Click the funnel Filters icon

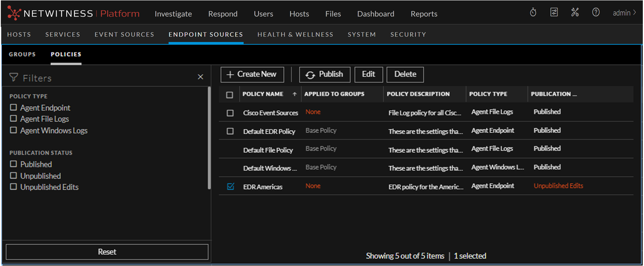pos(14,78)
